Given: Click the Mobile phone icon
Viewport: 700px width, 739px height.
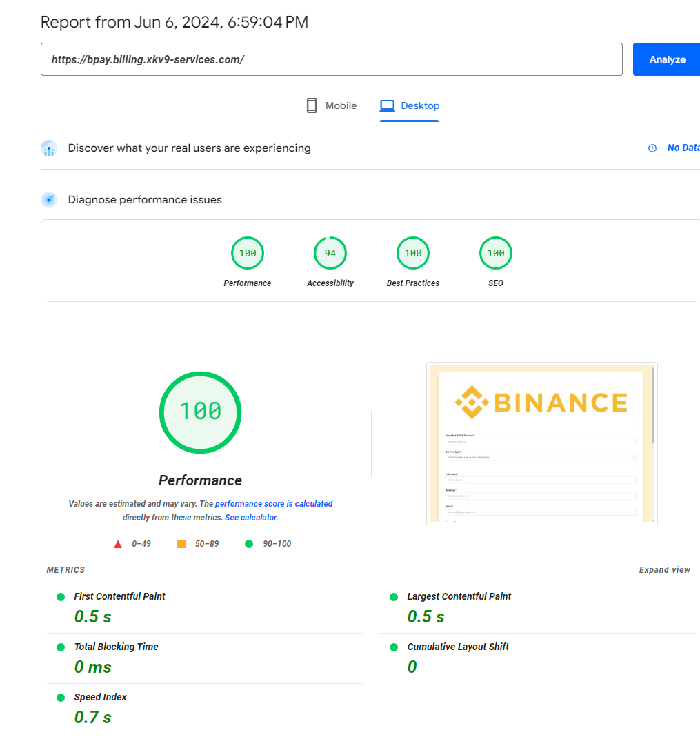Looking at the screenshot, I should click(312, 105).
